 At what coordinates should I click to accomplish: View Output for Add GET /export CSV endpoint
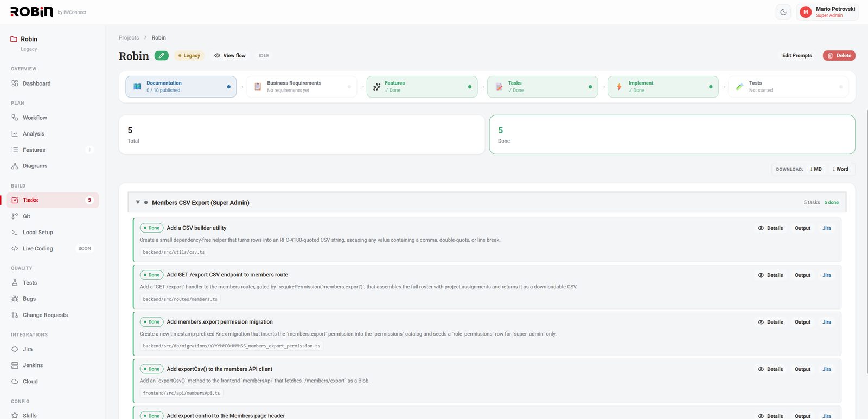coord(803,275)
